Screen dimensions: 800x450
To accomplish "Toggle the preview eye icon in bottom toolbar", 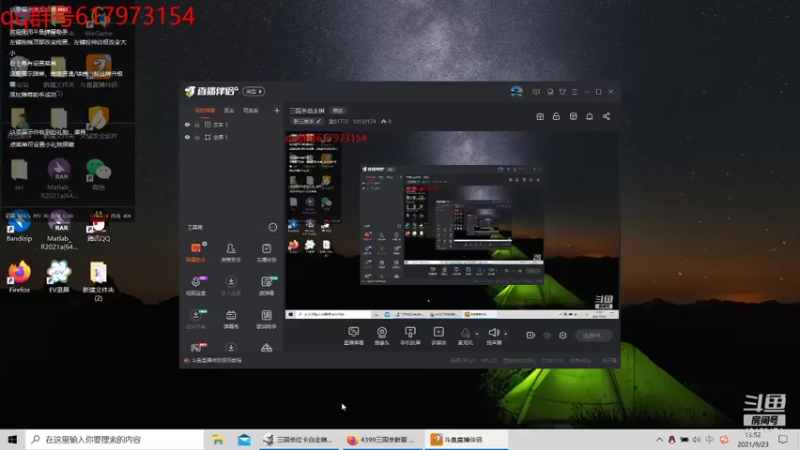I will click(546, 335).
